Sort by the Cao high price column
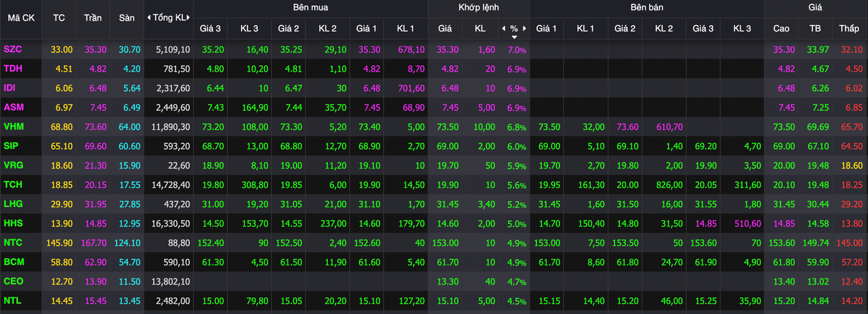 pos(781,28)
